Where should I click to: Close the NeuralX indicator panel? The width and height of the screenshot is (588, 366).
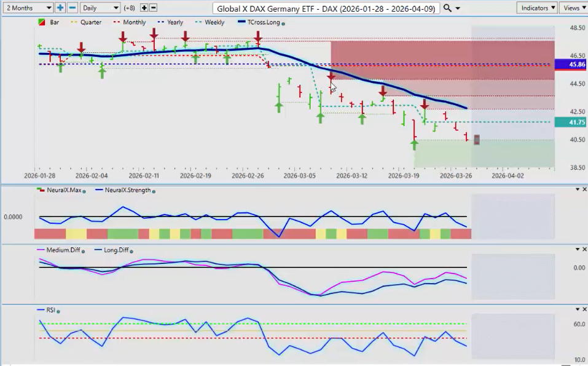(x=584, y=189)
